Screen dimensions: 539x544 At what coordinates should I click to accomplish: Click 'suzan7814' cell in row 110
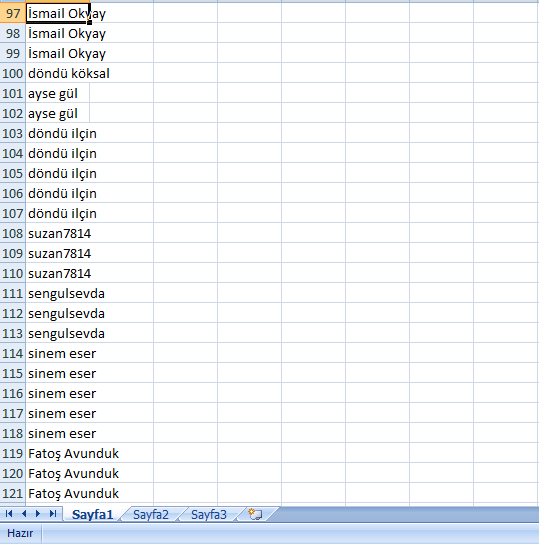(58, 273)
